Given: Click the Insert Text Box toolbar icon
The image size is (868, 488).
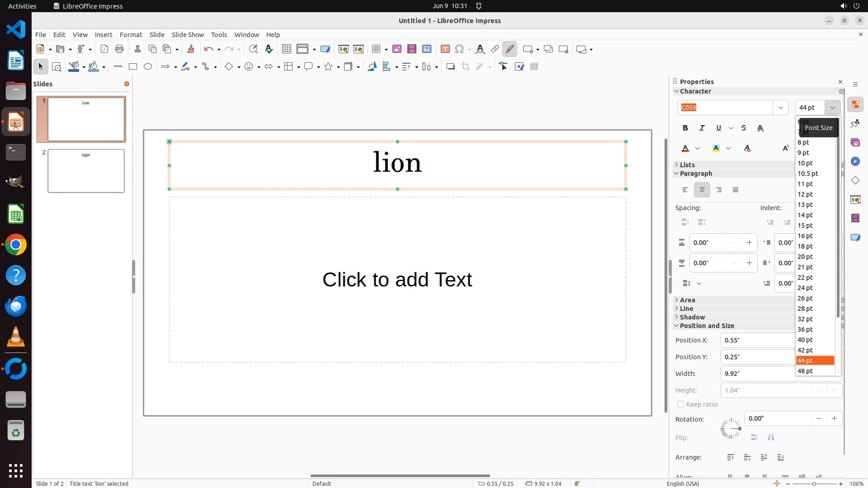Looking at the screenshot, I should coord(445,49).
